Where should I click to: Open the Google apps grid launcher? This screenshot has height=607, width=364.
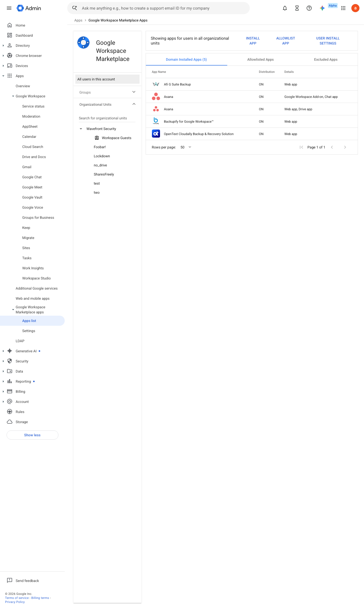tap(343, 8)
